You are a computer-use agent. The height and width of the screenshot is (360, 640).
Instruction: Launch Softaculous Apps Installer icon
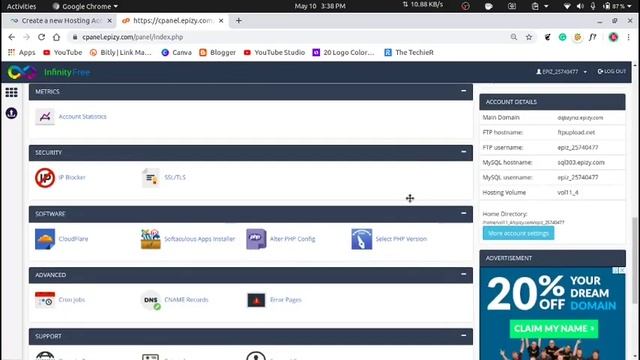(x=151, y=239)
